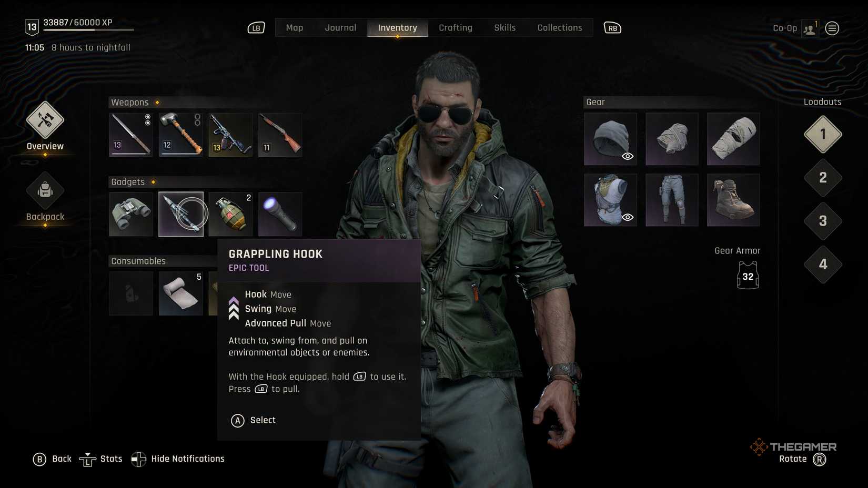Switch to loadout 3
Image resolution: width=868 pixels, height=488 pixels.
pyautogui.click(x=823, y=221)
